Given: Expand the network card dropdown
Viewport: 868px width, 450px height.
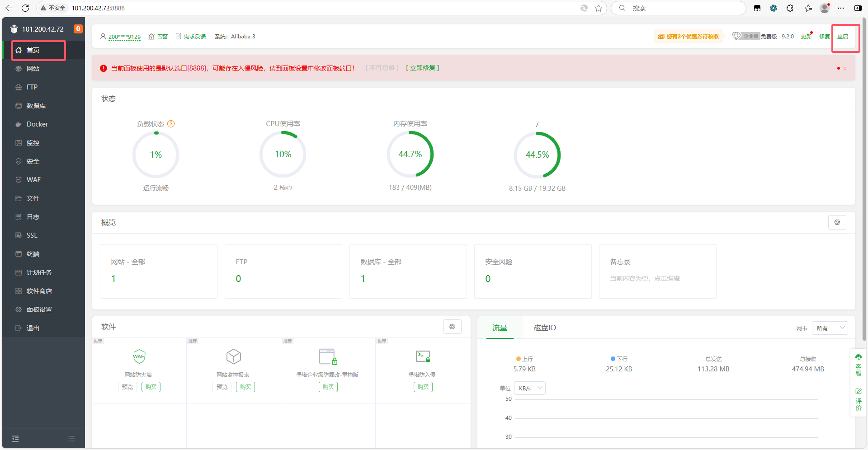Looking at the screenshot, I should pos(830,328).
